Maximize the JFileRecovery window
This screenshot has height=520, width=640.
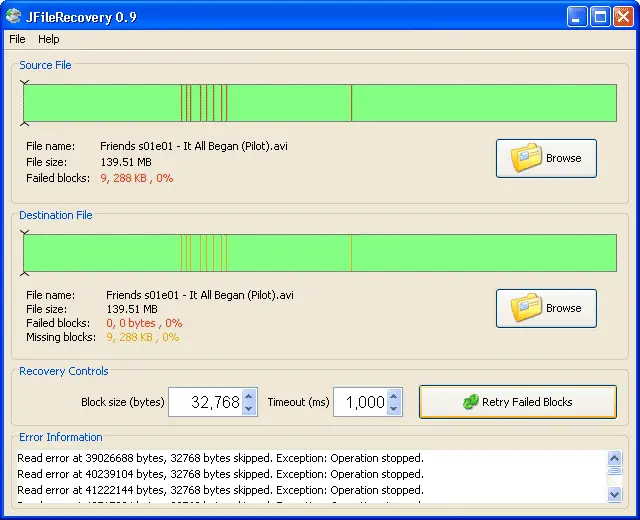click(600, 17)
